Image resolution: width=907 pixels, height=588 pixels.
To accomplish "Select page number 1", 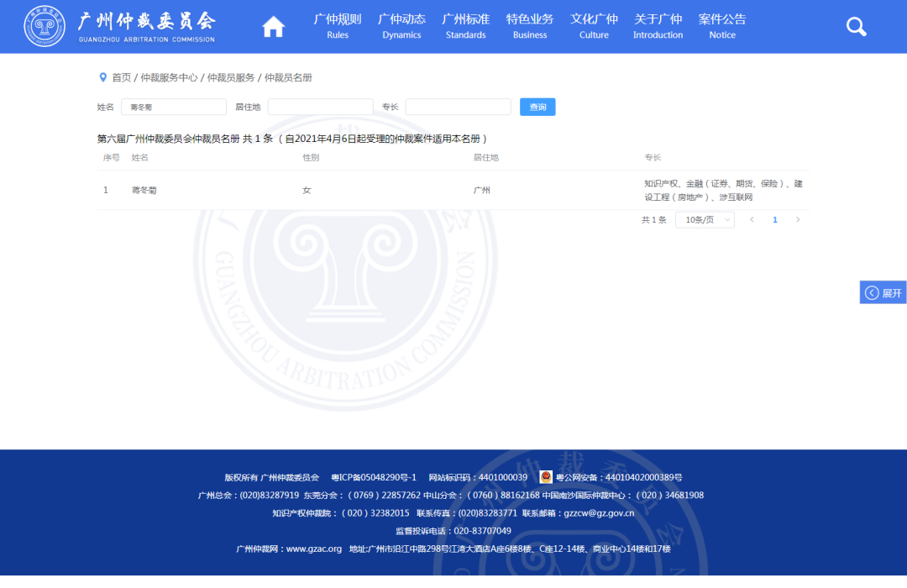I will [775, 220].
